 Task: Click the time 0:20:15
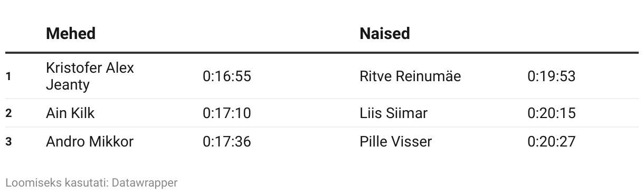[x=551, y=113]
